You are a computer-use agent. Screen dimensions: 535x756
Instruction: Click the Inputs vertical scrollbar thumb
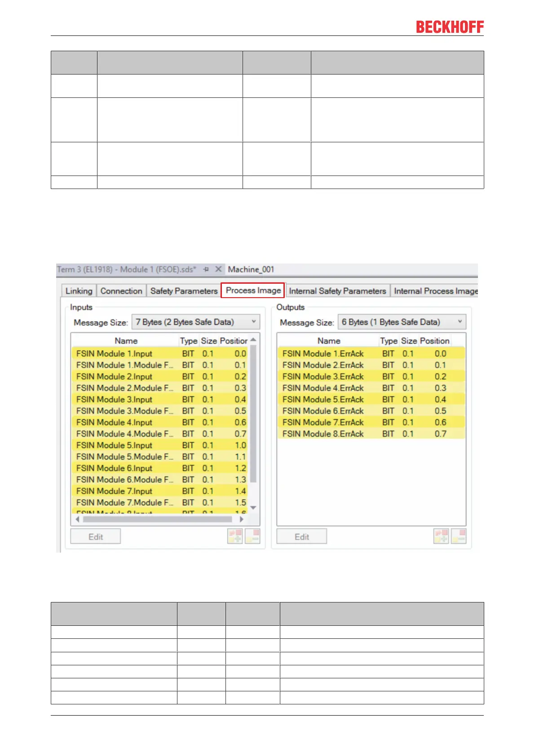click(253, 414)
